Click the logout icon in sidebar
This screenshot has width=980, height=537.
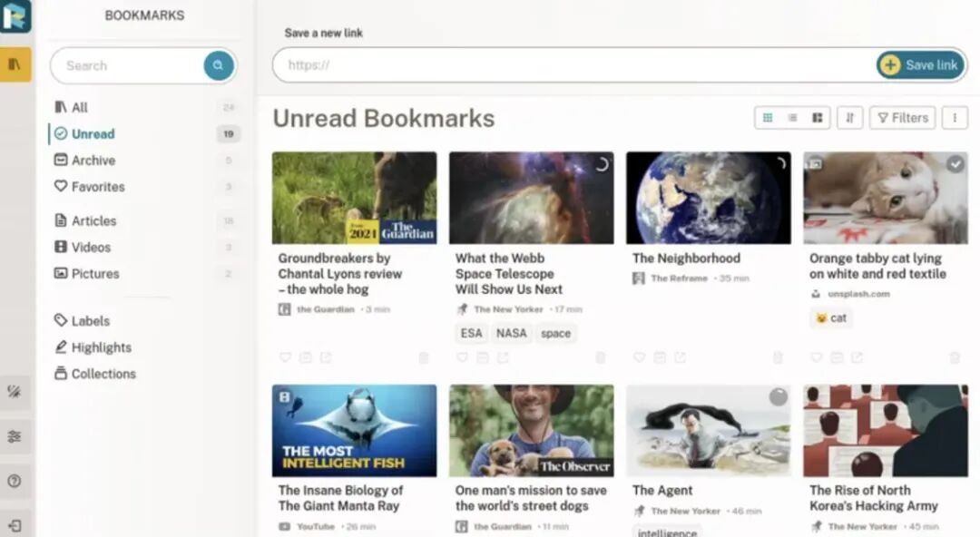point(15,526)
